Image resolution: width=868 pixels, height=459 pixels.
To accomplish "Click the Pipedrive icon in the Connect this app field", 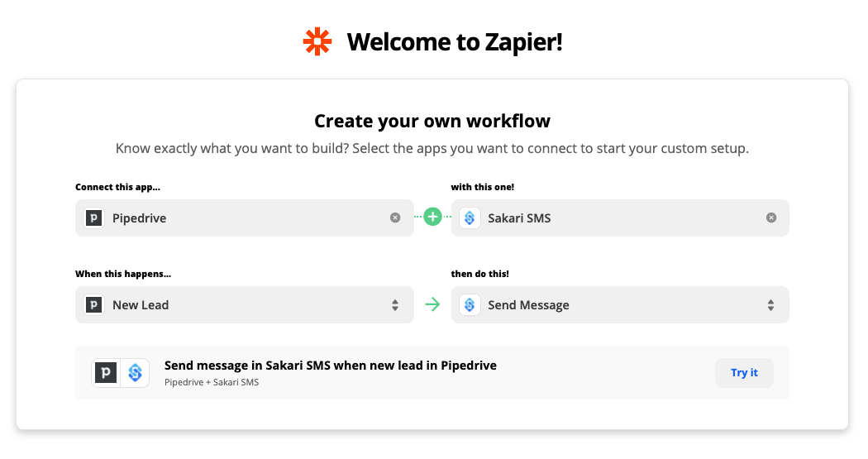I will point(93,218).
